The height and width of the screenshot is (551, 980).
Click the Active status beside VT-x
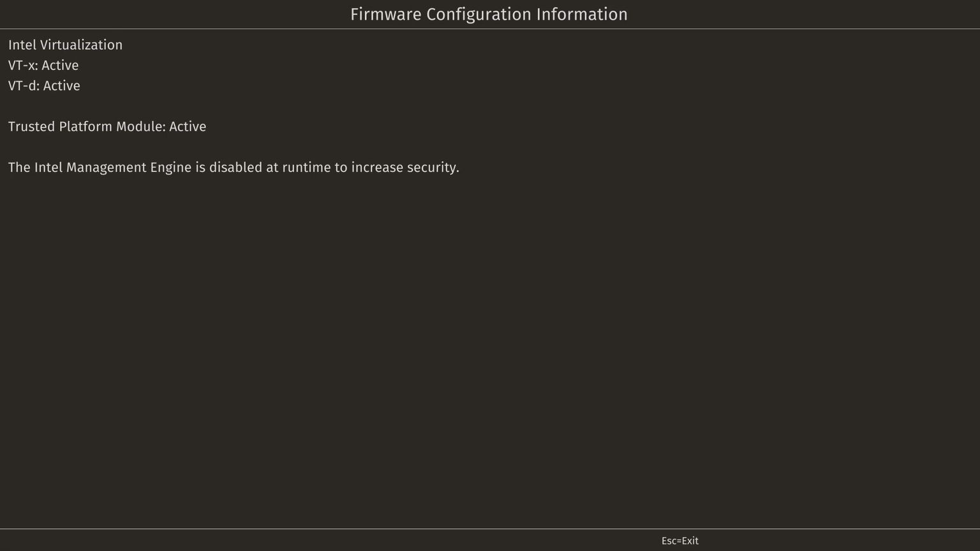click(x=60, y=65)
